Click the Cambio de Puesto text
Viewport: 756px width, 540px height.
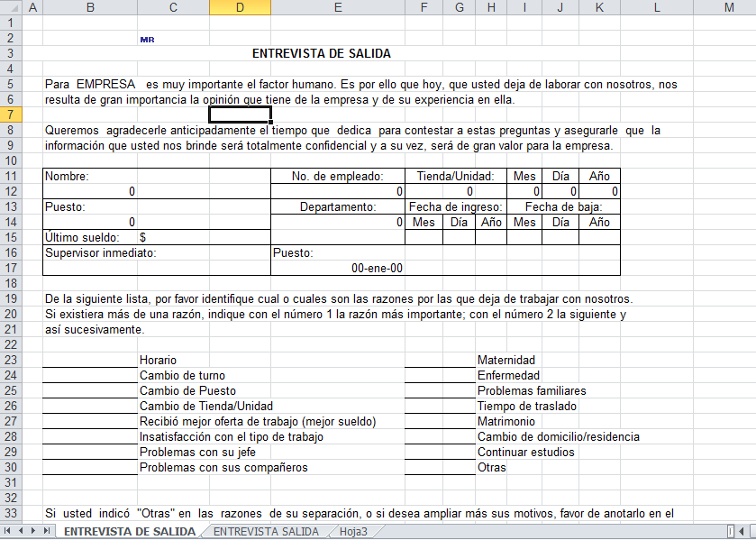[x=187, y=391]
